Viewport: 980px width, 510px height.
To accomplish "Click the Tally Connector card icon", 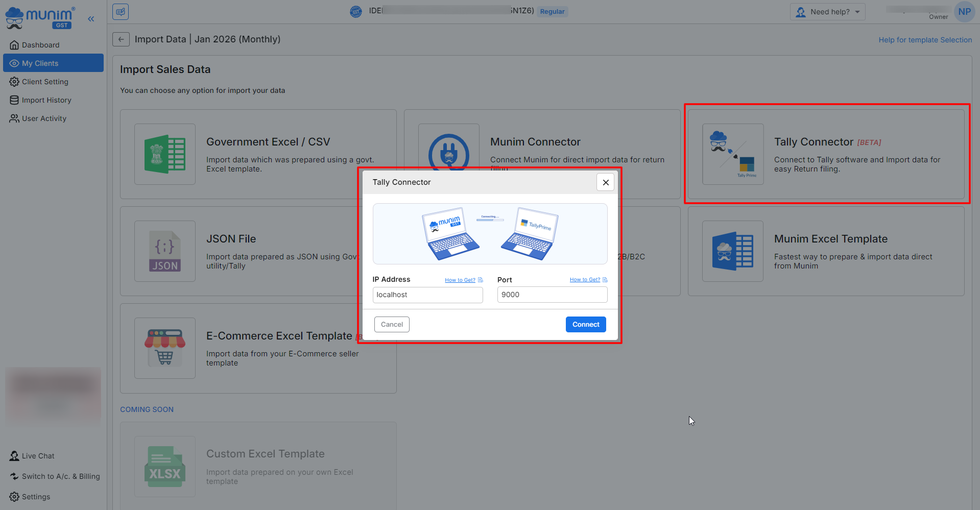I will (732, 154).
